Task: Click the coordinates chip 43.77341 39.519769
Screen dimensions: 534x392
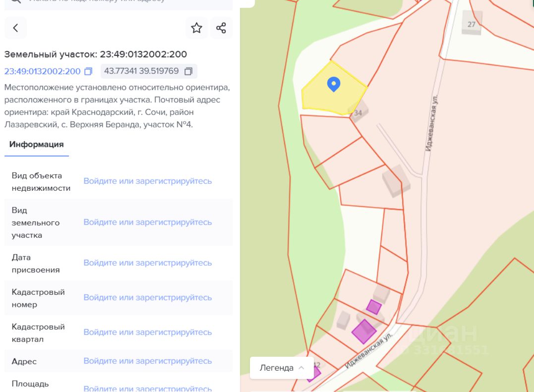Action: coord(149,71)
